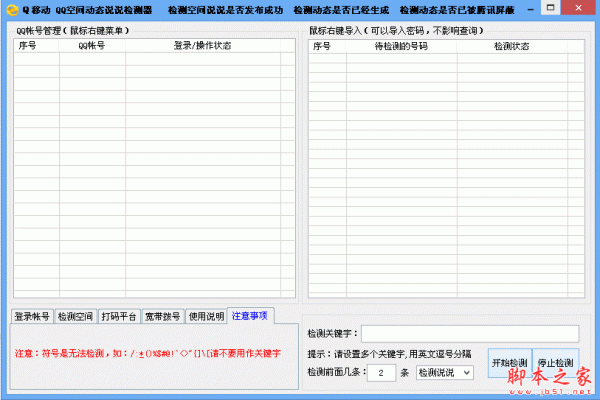Click the 提示 hint text about keywords
This screenshot has width=600, height=400.
(389, 354)
